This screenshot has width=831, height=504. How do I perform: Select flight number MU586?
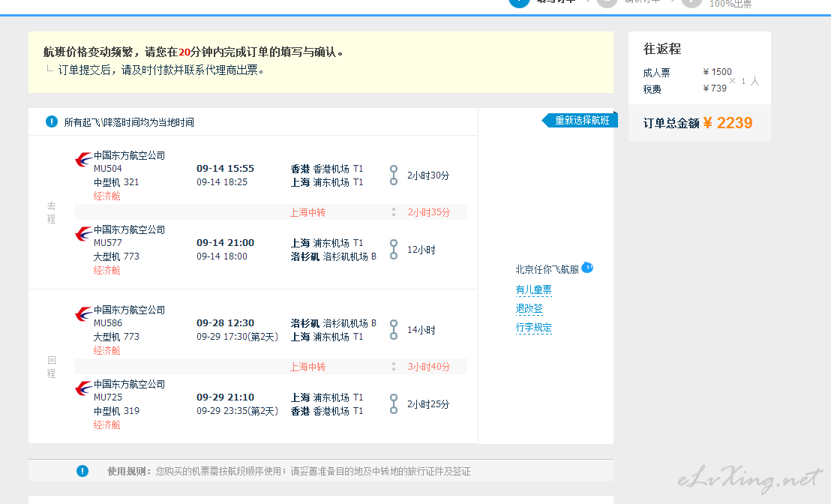pyautogui.click(x=107, y=322)
